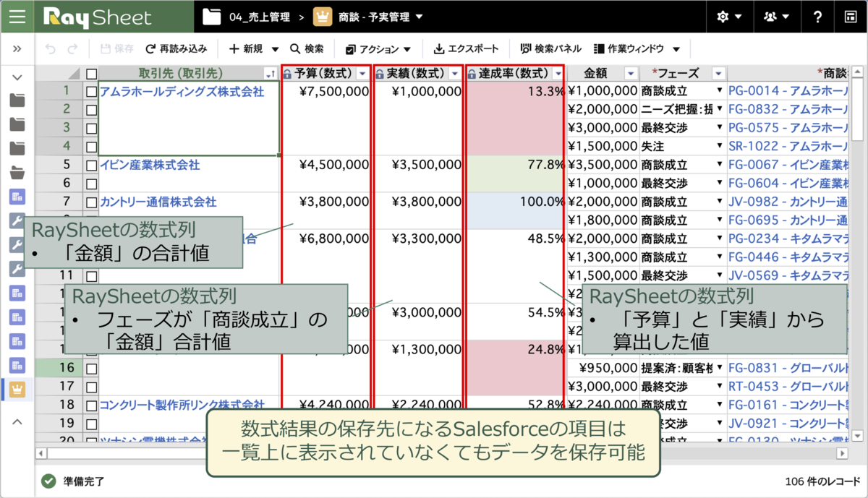Collapse sidebar section with top chevron

click(x=17, y=77)
